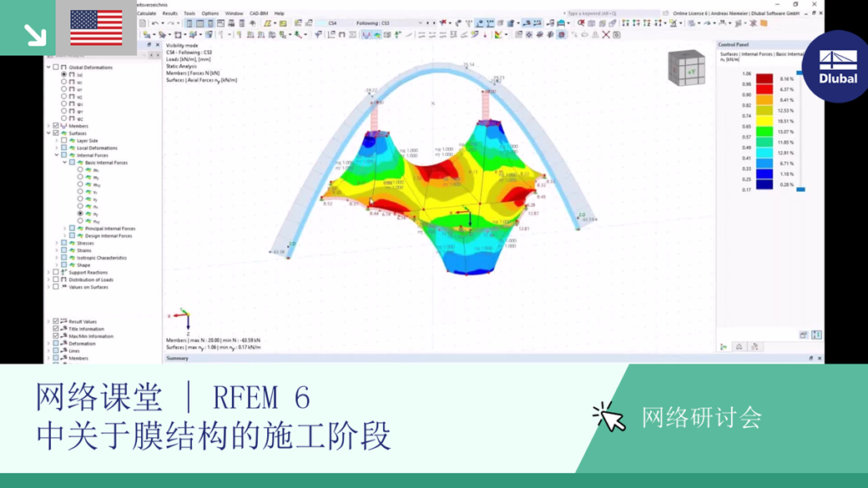Click the new project icon in the toolbar

(143, 23)
